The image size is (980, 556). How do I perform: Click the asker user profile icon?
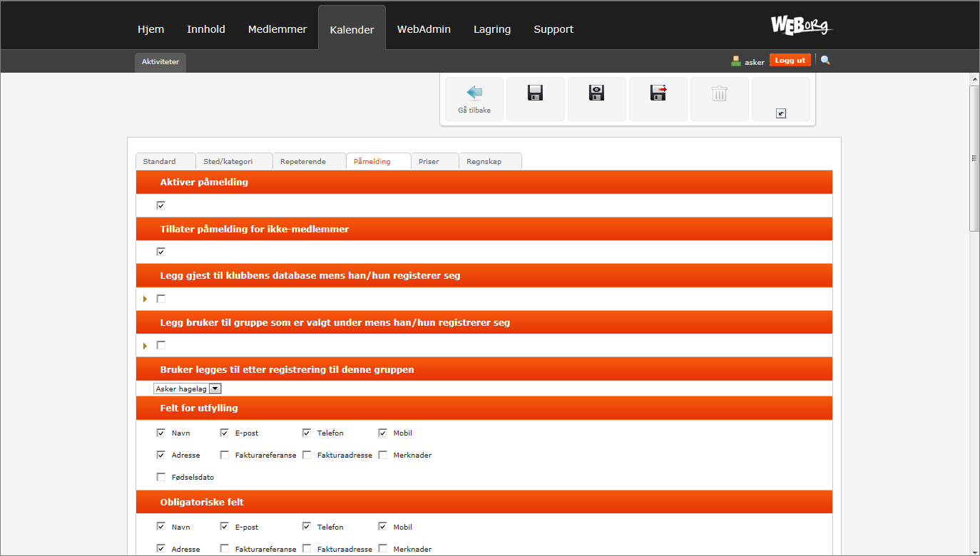click(x=736, y=61)
